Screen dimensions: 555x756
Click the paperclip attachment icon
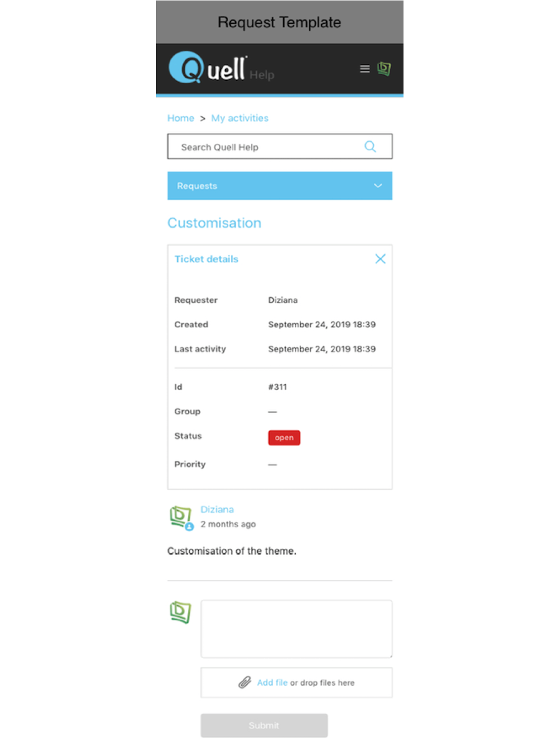point(245,682)
